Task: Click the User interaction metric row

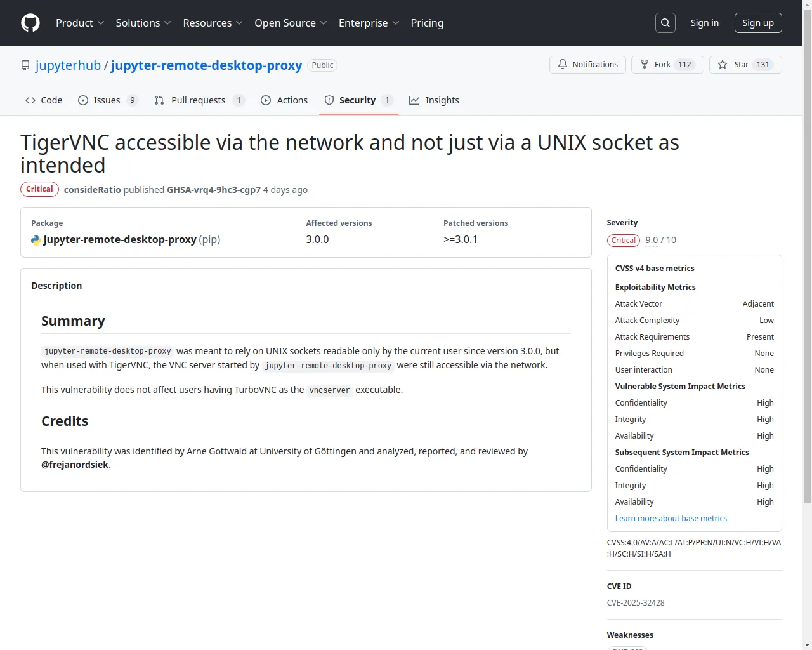Action: pos(695,370)
